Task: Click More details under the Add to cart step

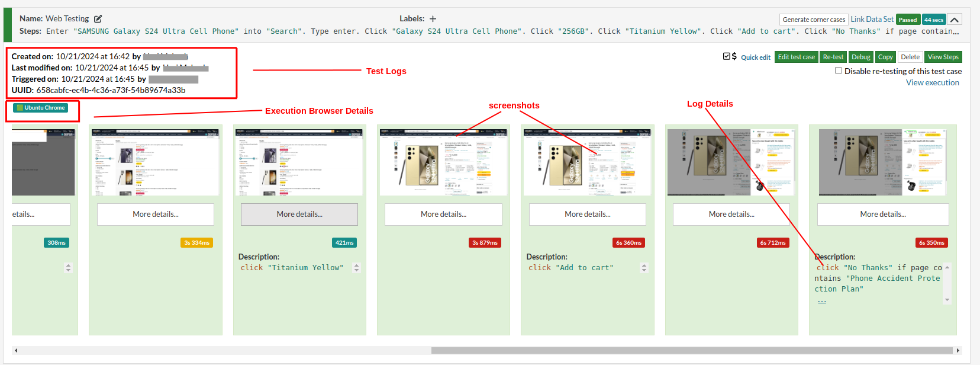Action: tap(587, 214)
